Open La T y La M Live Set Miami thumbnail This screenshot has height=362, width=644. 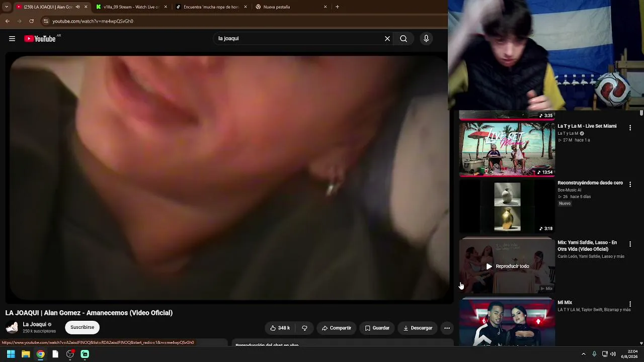point(507,149)
